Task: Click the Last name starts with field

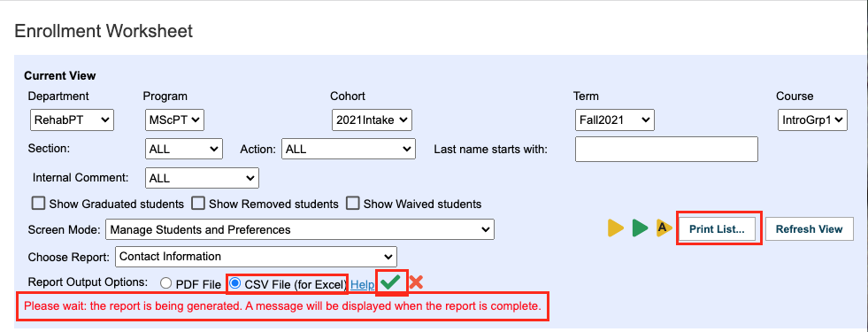Action: pos(666,149)
